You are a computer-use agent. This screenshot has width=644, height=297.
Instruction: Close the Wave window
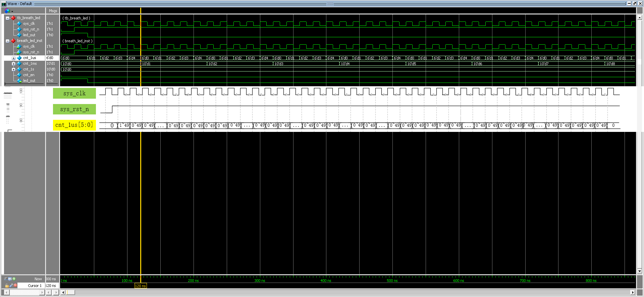(640, 3)
